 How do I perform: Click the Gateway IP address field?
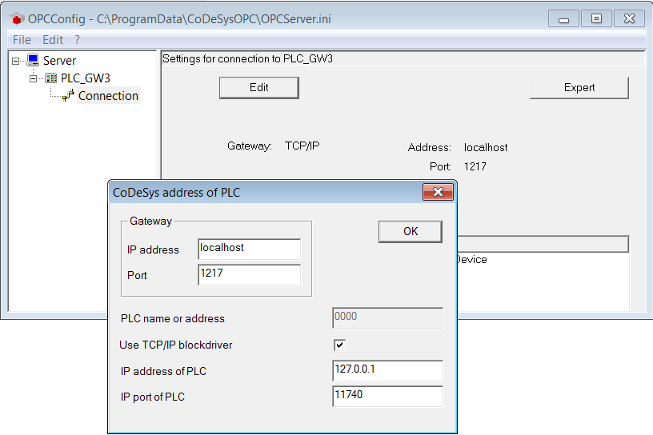pos(249,249)
